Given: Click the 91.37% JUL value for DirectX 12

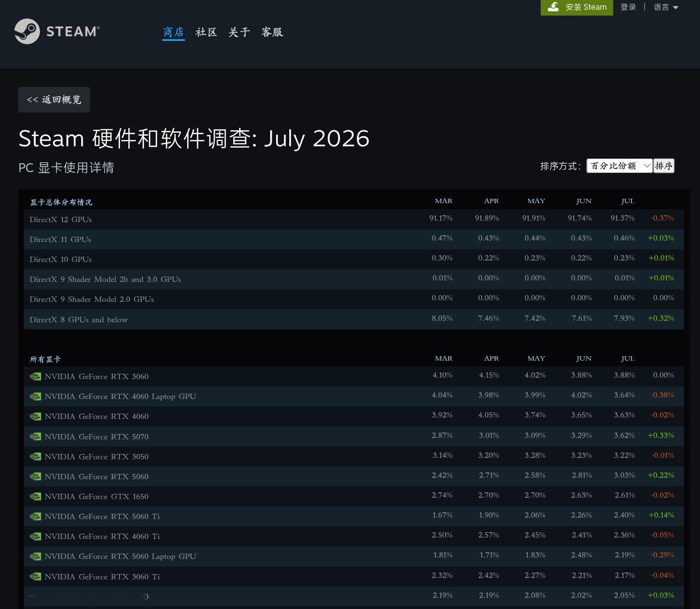Looking at the screenshot, I should 623,218.
